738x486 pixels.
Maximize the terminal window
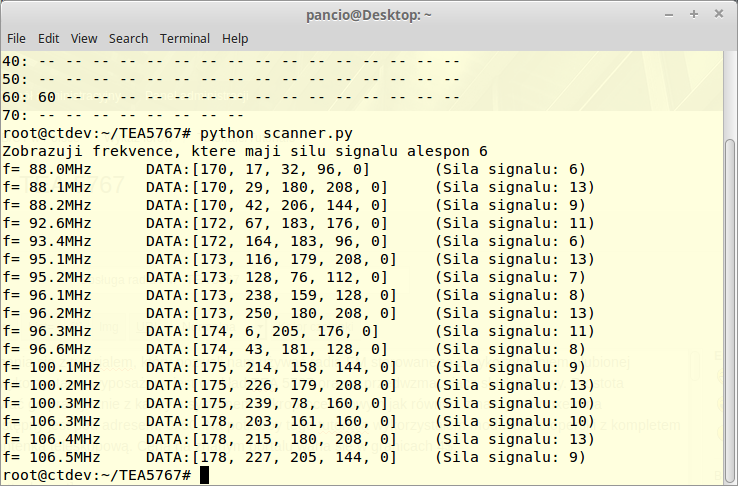tap(694, 14)
